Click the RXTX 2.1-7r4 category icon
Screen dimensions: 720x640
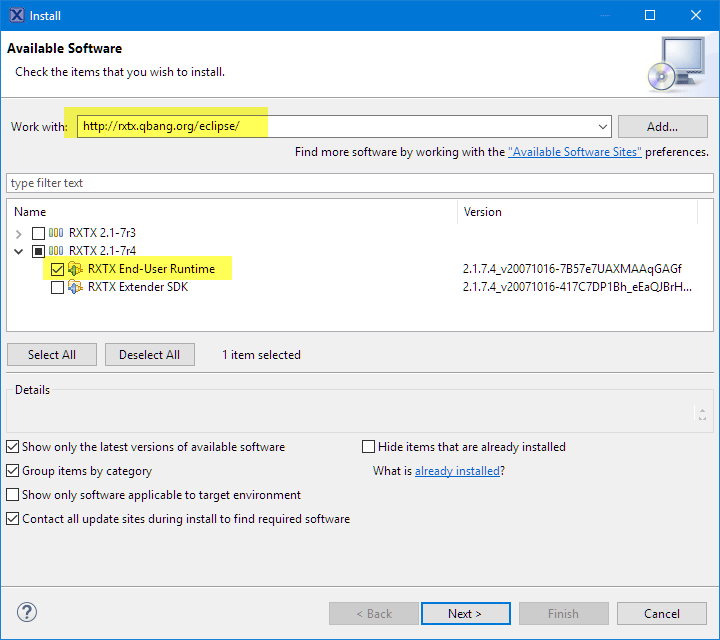pos(57,251)
